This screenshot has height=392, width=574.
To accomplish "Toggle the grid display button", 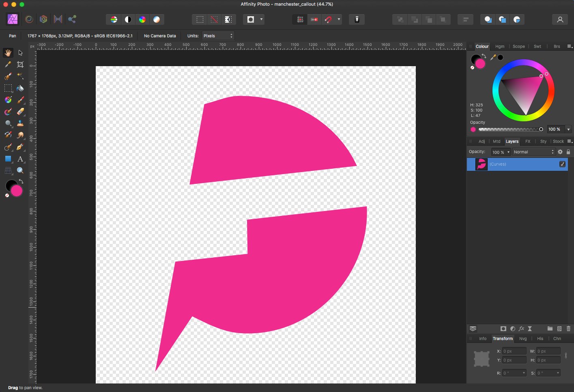I will click(300, 19).
